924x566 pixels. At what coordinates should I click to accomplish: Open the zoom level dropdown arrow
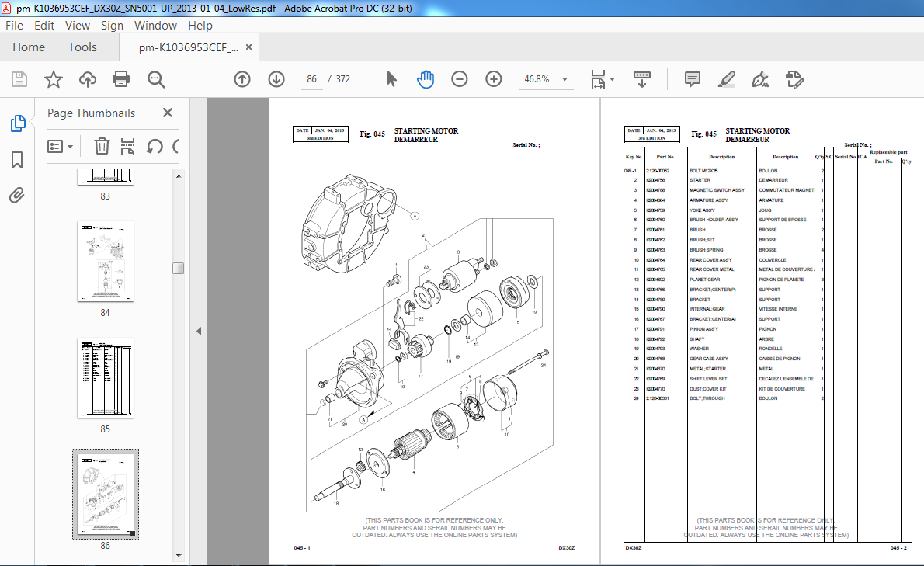point(564,79)
